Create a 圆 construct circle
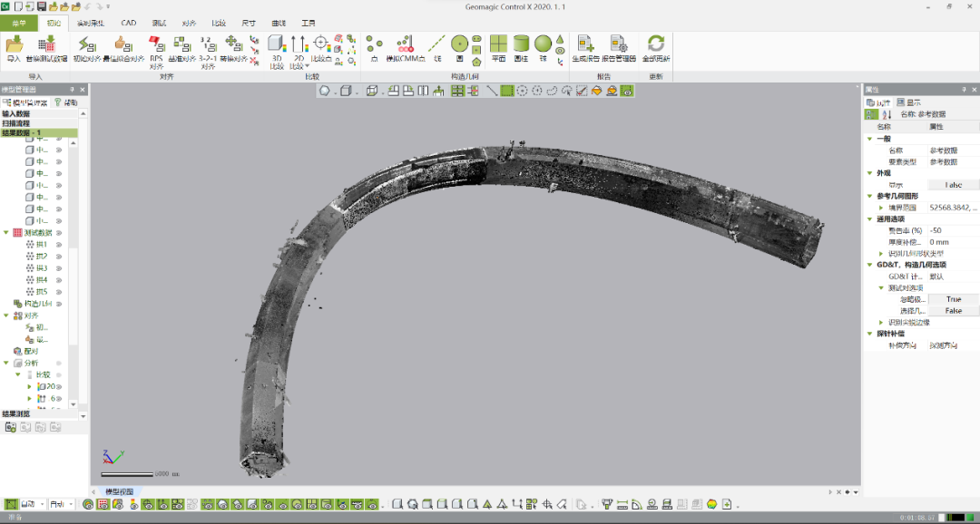Screen dimensions: 980x524 tap(459, 49)
